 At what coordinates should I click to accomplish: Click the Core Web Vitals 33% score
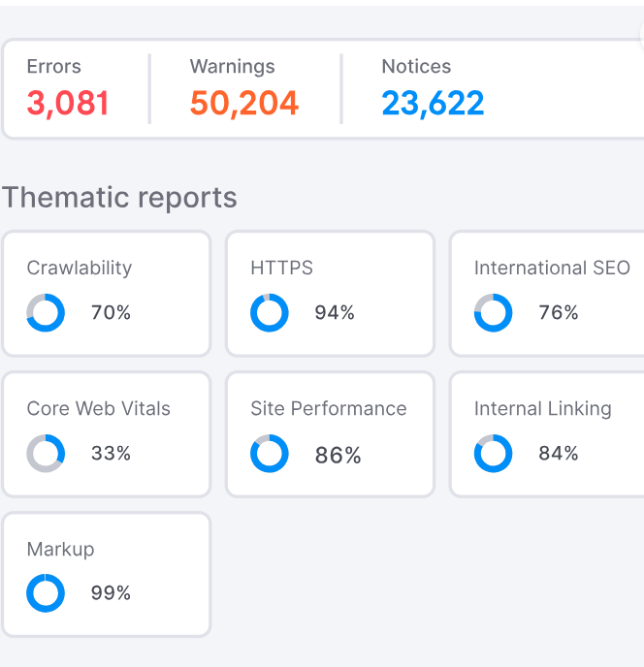click(111, 454)
